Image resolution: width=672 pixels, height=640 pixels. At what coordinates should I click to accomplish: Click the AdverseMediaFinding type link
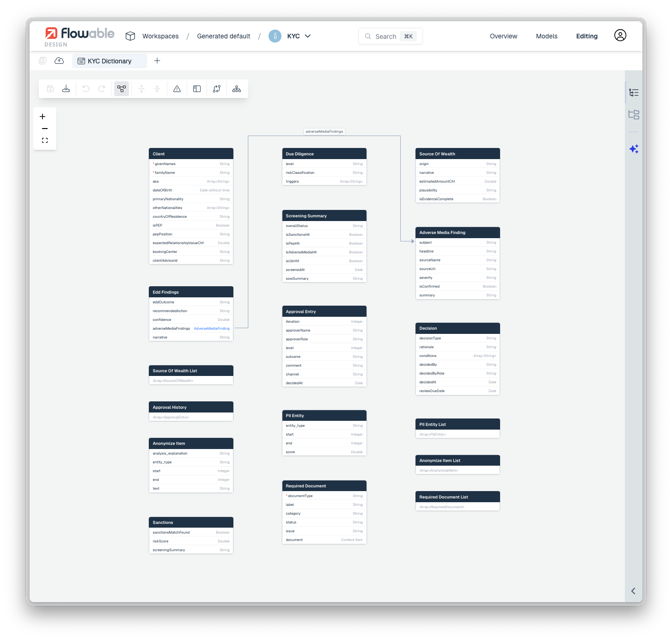(212, 328)
